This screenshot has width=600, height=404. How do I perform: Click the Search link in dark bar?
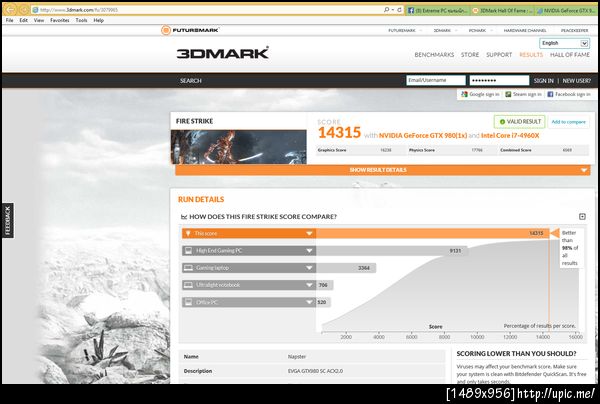point(191,81)
